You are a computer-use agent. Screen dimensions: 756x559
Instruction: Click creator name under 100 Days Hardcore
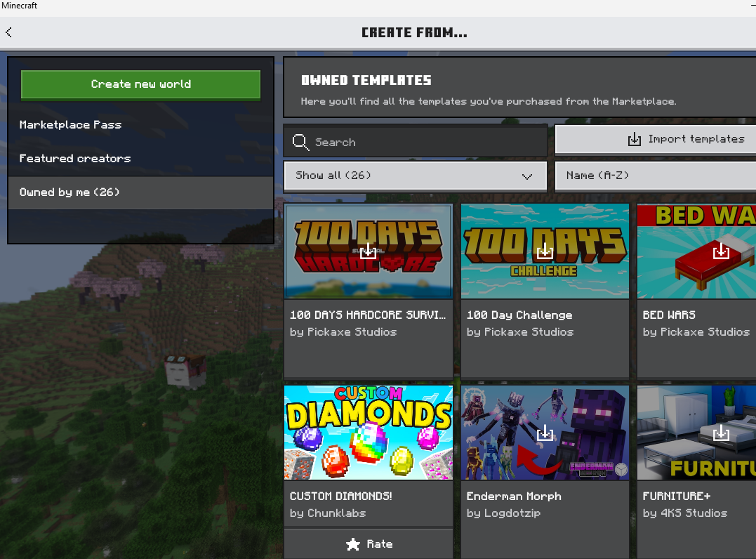click(x=343, y=332)
